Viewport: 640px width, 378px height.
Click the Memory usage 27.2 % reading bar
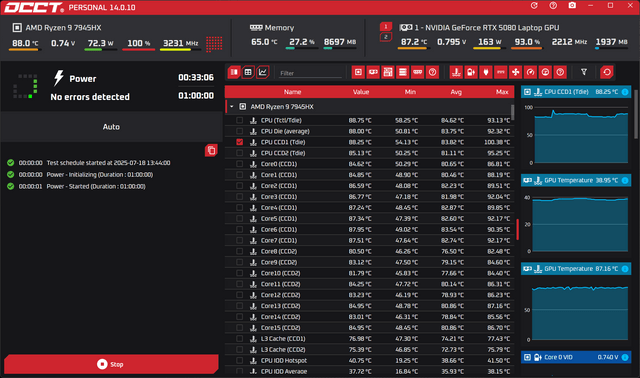tap(302, 49)
